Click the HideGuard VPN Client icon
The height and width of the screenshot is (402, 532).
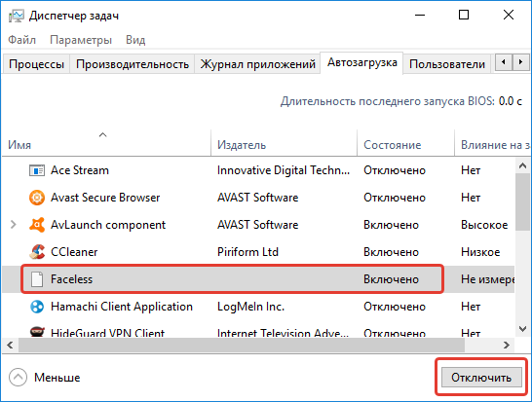[37, 332]
